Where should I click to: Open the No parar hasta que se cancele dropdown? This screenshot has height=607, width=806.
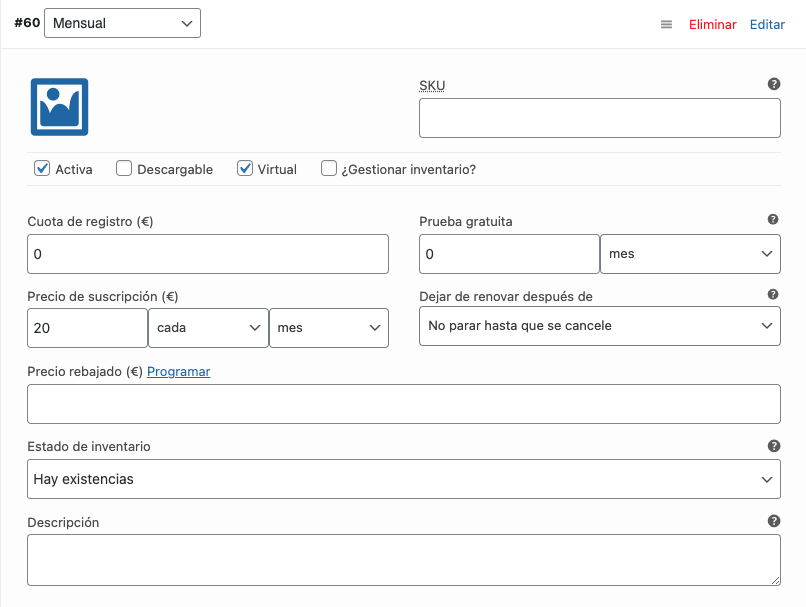pyautogui.click(x=599, y=325)
